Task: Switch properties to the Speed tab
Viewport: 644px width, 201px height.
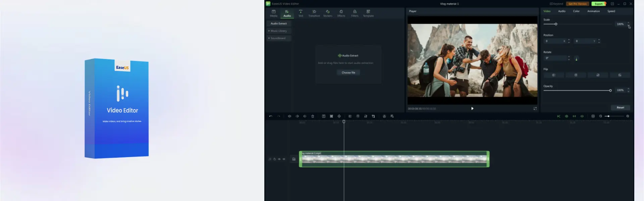Action: pyautogui.click(x=611, y=11)
